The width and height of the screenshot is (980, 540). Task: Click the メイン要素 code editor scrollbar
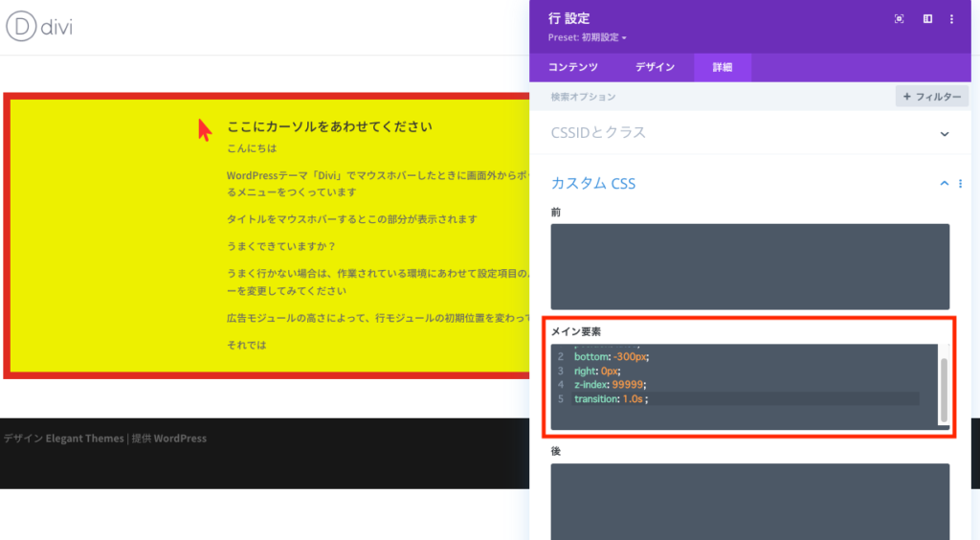pos(944,390)
